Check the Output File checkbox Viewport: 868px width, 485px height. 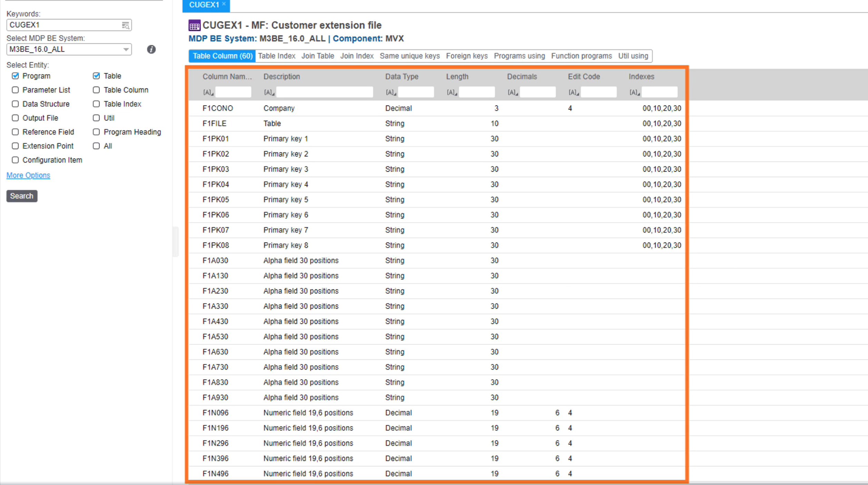[x=15, y=118]
